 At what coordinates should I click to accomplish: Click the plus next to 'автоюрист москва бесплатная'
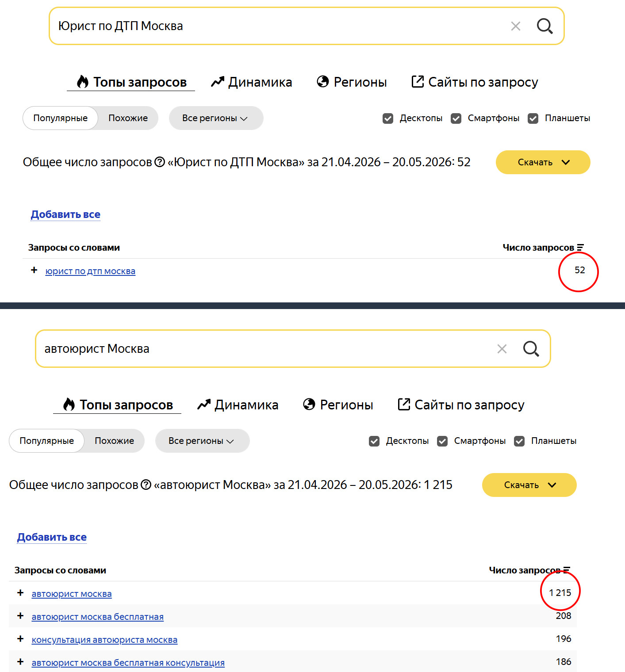pos(20,616)
